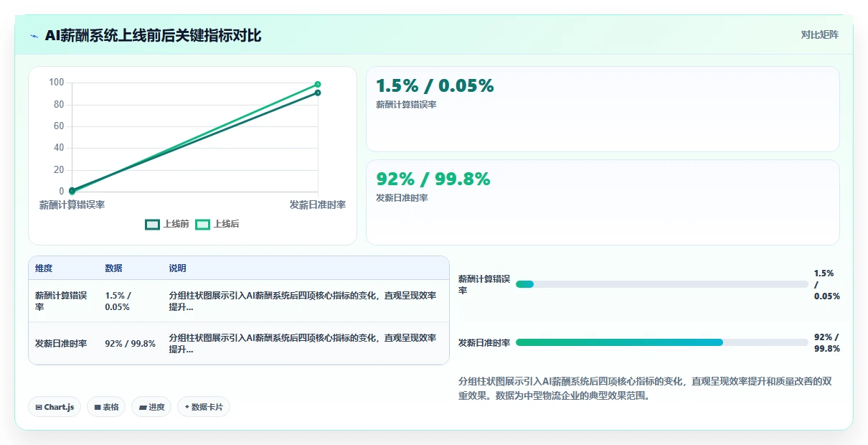The image size is (868, 445).
Task: Click the 对比矩阵 label in the header
Action: pos(819,34)
